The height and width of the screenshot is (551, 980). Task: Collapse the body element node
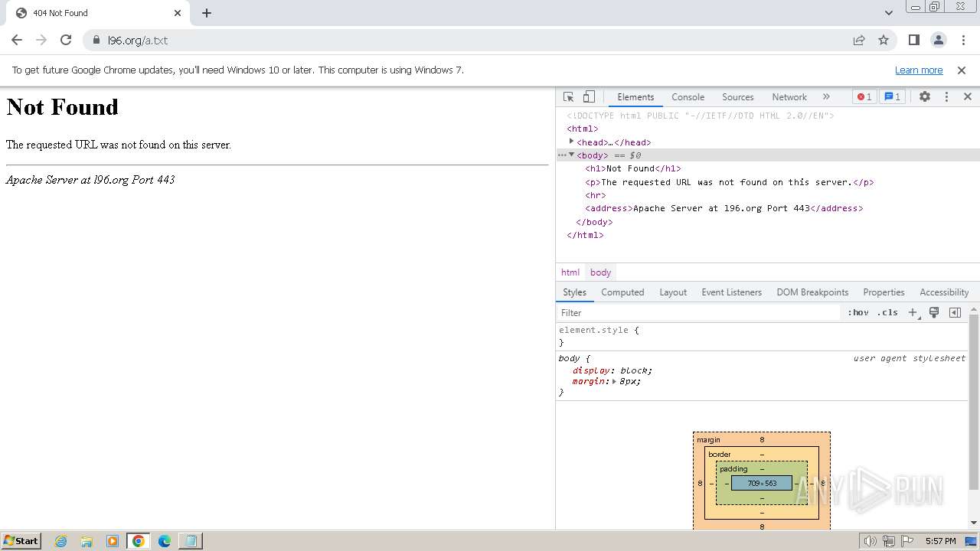(x=571, y=155)
